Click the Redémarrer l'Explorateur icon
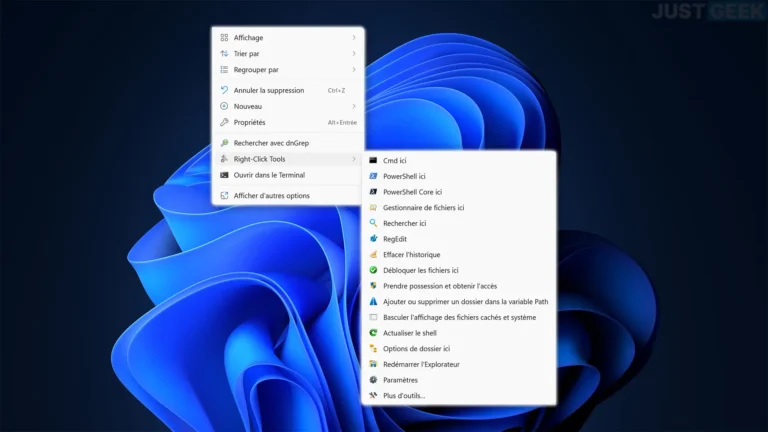The height and width of the screenshot is (432, 768). [x=373, y=364]
